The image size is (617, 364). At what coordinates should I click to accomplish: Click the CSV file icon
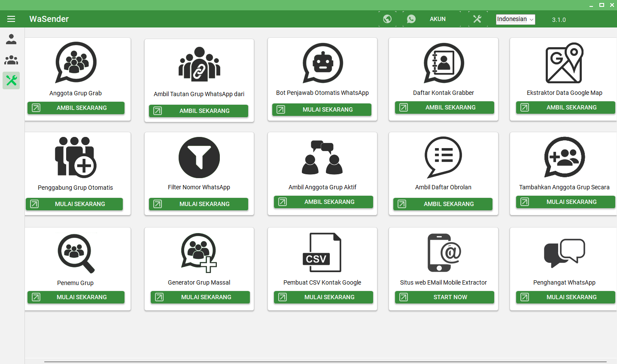tap(322, 252)
